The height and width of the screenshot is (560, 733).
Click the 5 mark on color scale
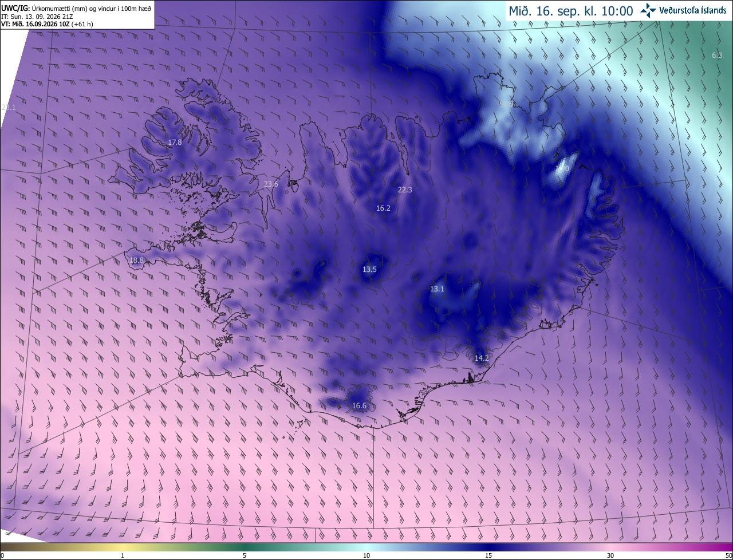tap(245, 555)
